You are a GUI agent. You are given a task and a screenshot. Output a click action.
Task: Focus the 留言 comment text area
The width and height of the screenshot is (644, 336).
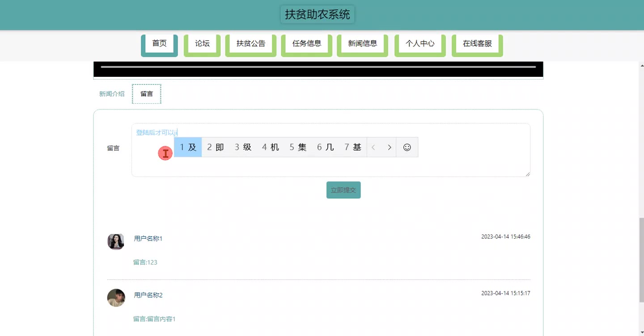331,150
